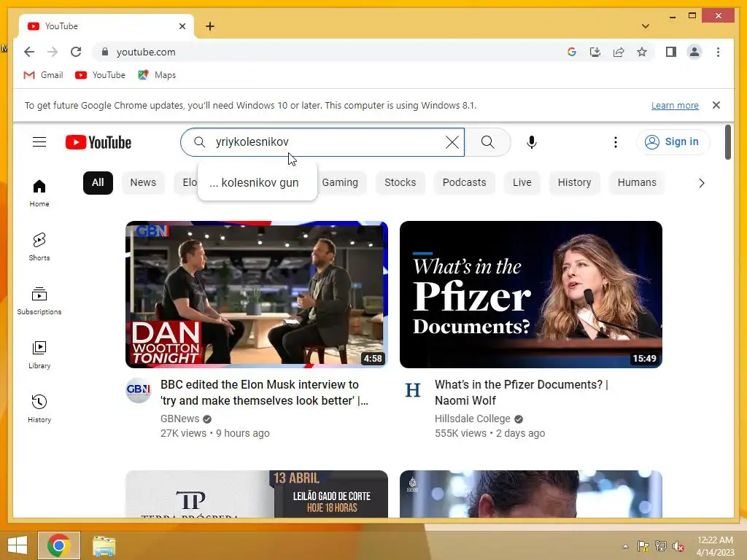Open the tab search dropdown arrow
The height and width of the screenshot is (560, 747).
[645, 26]
